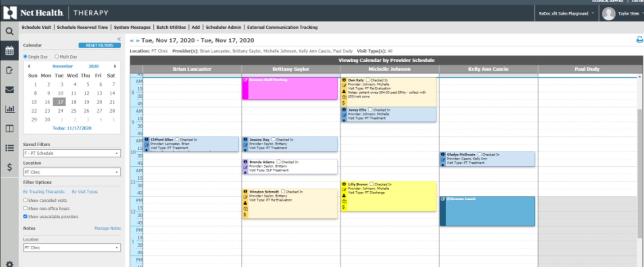Viewport: 644px width, 267px height.
Task: Open the Saved Filters dropdown
Action: 72,153
